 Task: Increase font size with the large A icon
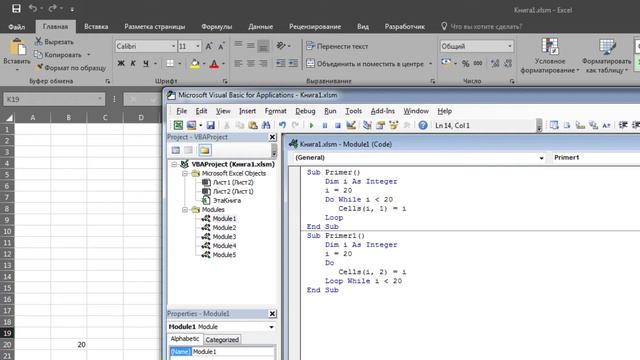point(209,46)
